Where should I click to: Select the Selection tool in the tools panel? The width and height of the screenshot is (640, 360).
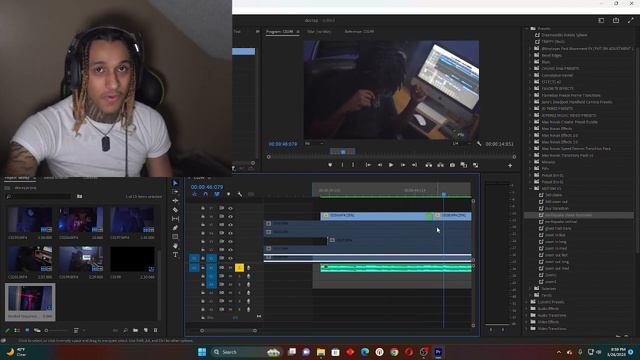coord(175,183)
